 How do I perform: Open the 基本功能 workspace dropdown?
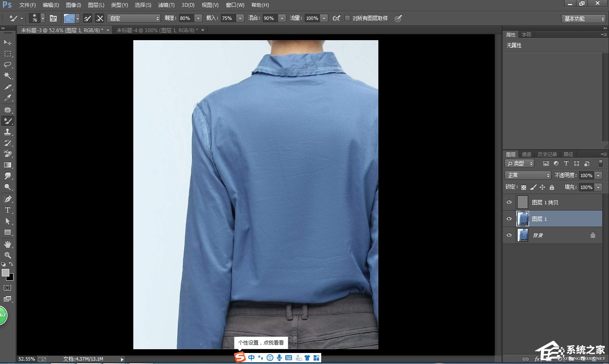583,18
